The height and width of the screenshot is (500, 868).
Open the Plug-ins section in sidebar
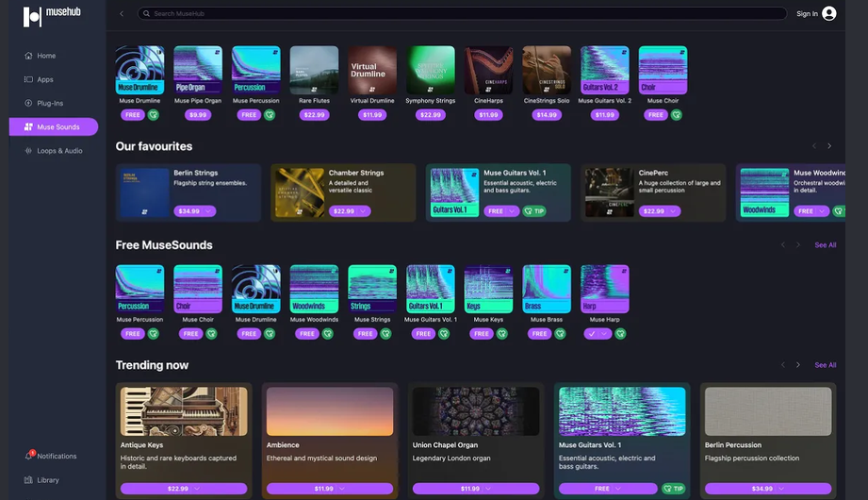43,103
